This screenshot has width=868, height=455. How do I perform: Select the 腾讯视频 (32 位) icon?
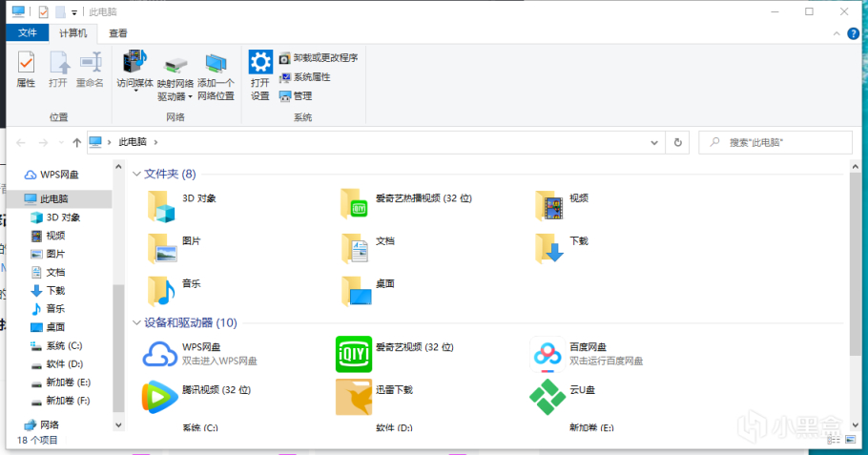click(x=160, y=397)
